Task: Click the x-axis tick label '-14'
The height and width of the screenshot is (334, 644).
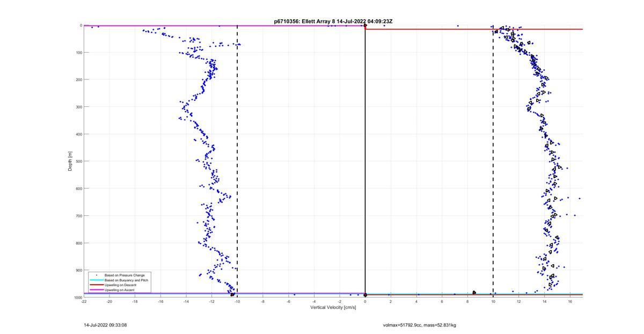Action: click(186, 302)
